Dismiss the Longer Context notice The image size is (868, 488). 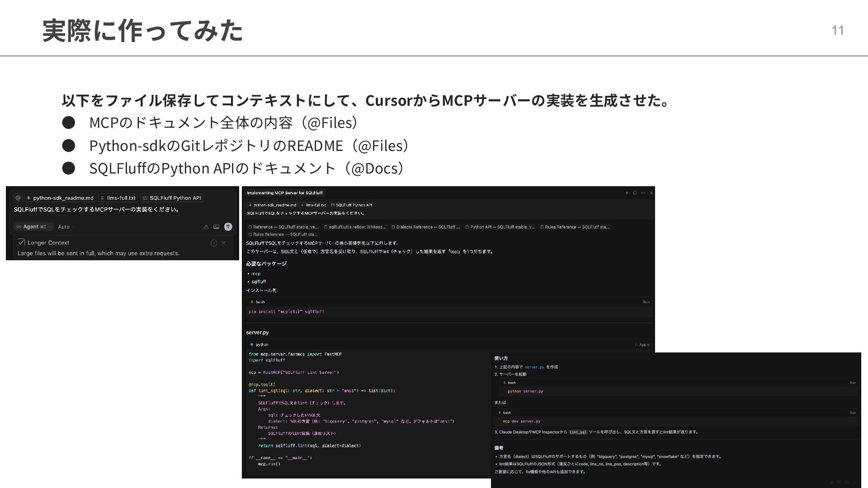pyautogui.click(x=223, y=243)
